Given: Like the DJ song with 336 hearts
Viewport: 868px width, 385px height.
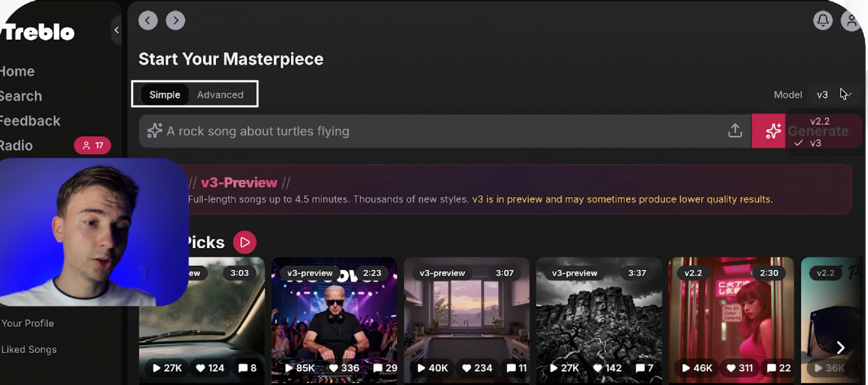Looking at the screenshot, I should (344, 368).
